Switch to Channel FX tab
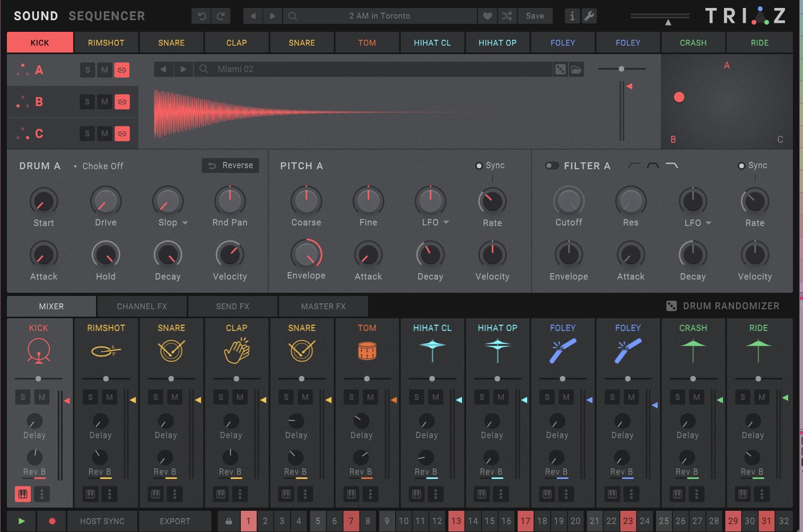 [142, 307]
